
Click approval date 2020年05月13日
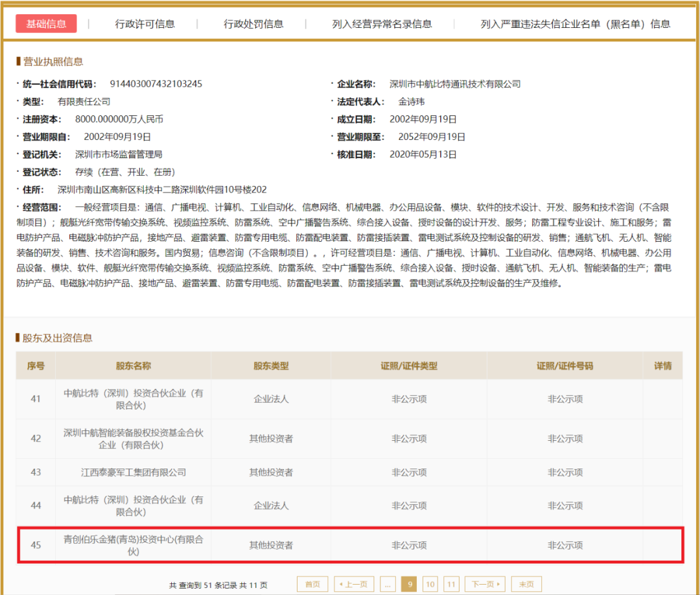[423, 154]
